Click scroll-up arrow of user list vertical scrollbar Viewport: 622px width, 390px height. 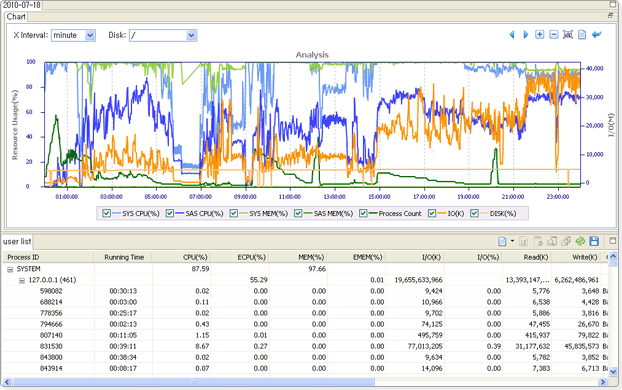(x=613, y=256)
